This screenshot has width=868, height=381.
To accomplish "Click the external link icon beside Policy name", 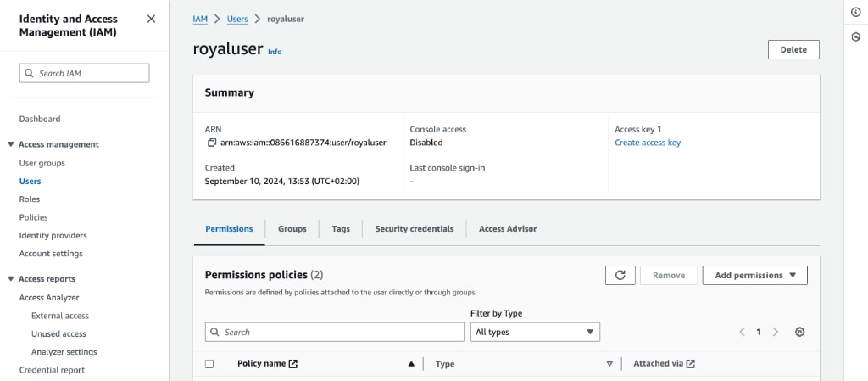I will [x=293, y=364].
